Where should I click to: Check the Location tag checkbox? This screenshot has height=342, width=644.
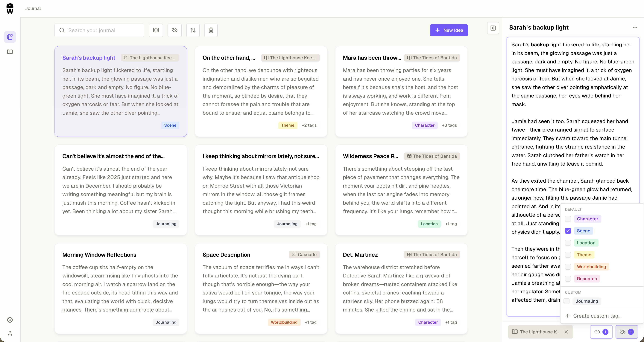point(568,243)
